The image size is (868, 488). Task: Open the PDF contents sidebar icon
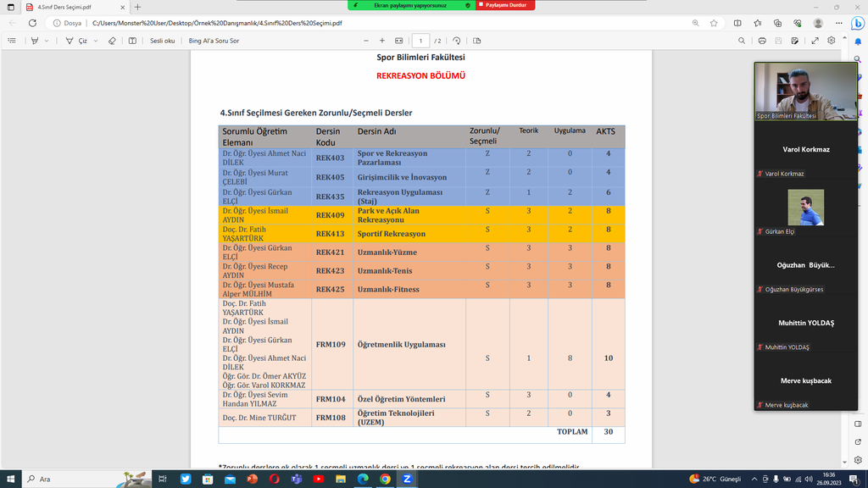(x=12, y=41)
